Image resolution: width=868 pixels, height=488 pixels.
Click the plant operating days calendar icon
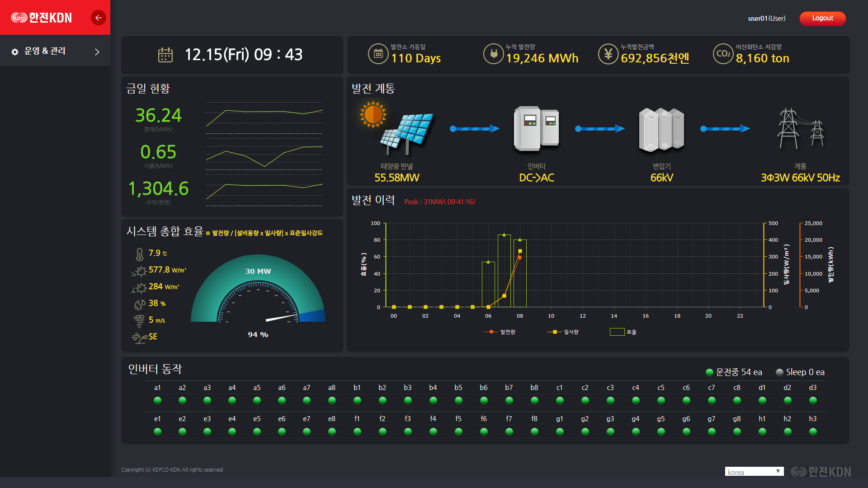pyautogui.click(x=378, y=54)
